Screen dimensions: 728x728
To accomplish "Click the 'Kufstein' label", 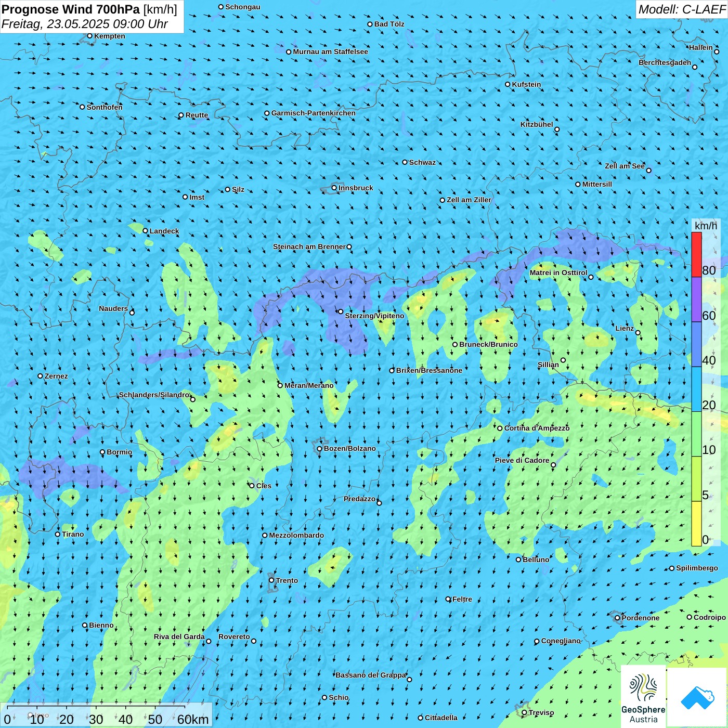I will (x=526, y=84).
